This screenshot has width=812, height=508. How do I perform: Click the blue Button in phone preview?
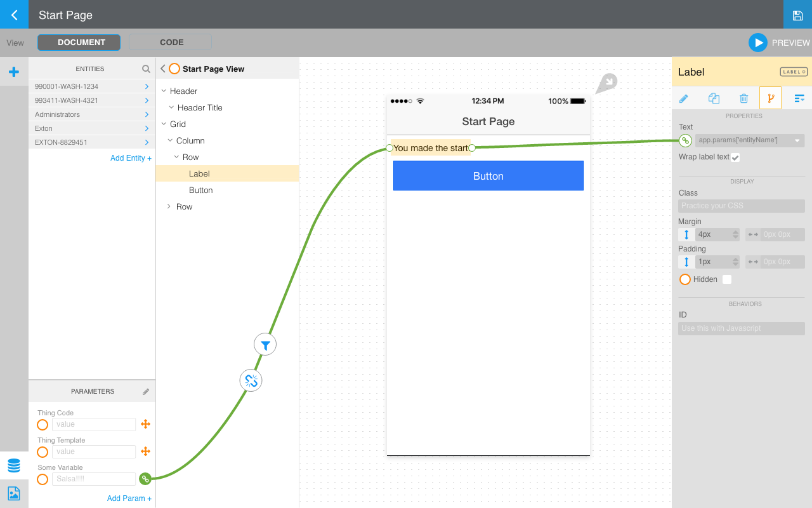[x=488, y=176]
